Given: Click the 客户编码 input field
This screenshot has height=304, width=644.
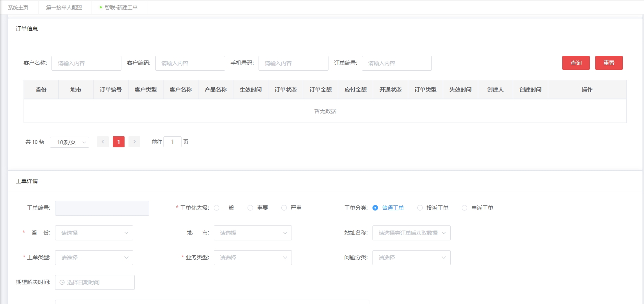Looking at the screenshot, I should click(190, 63).
